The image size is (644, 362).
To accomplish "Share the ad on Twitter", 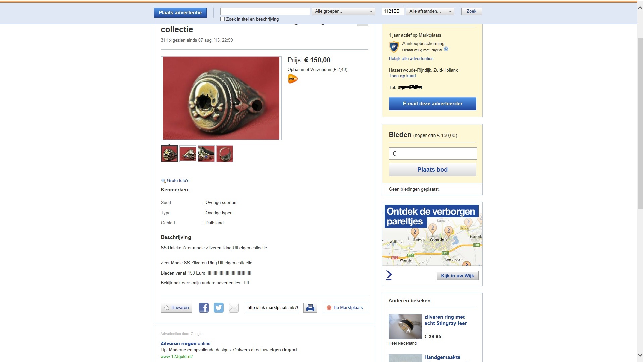I will point(218,308).
